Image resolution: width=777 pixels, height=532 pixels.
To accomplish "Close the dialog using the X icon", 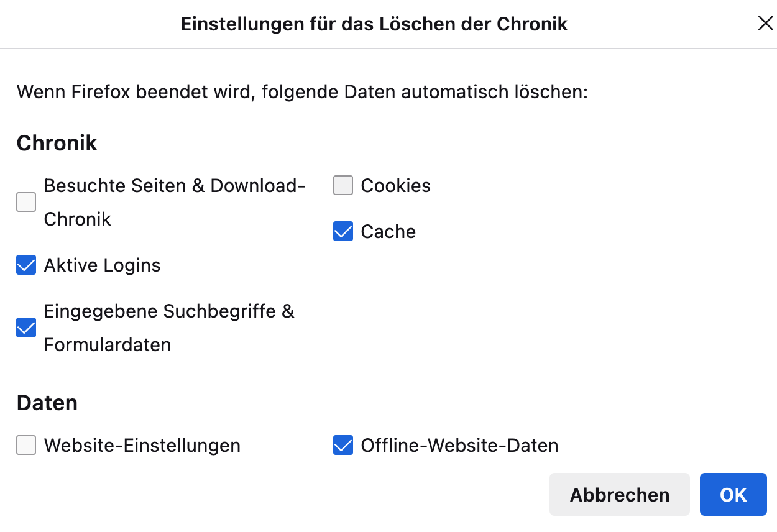I will [765, 24].
